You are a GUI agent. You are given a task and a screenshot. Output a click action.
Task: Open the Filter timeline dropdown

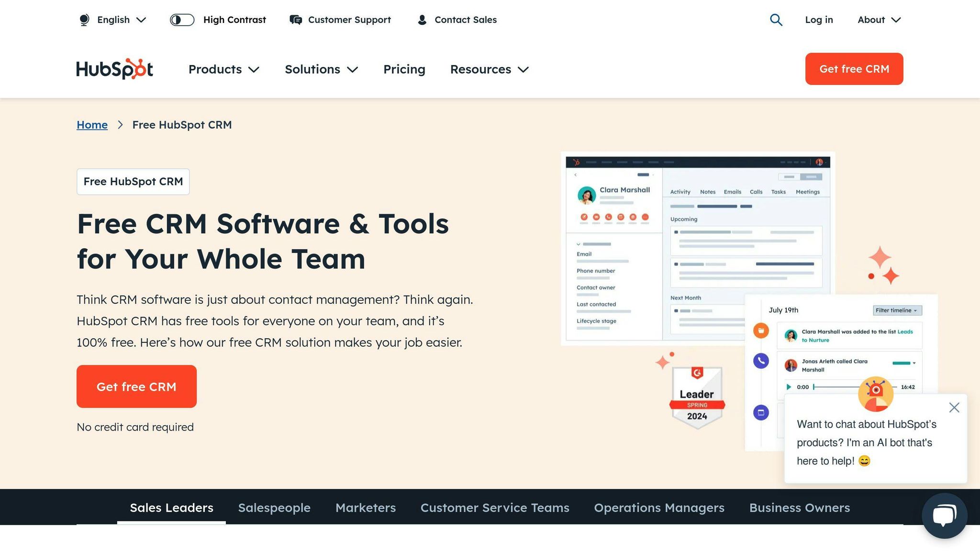(x=897, y=310)
